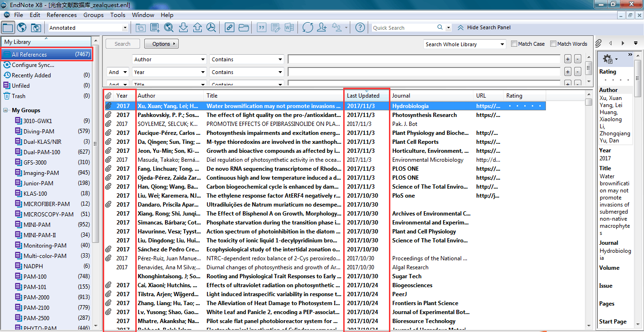
Task: Open the Annotated output style dropdown
Action: click(124, 28)
